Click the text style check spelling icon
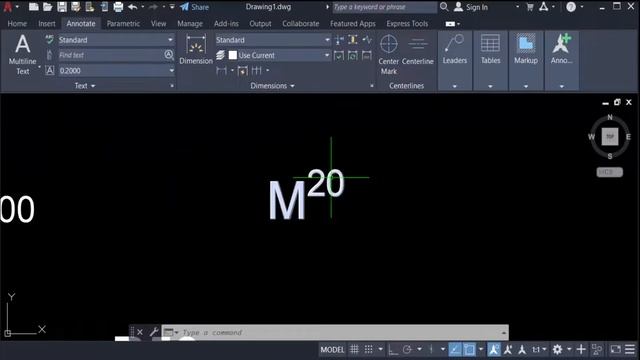640x360 pixels. pos(49,40)
